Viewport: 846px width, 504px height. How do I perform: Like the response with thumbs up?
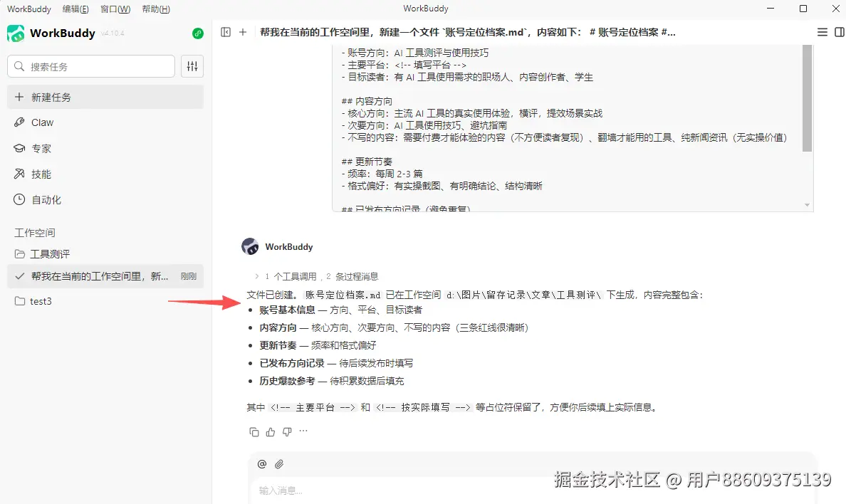coord(271,431)
